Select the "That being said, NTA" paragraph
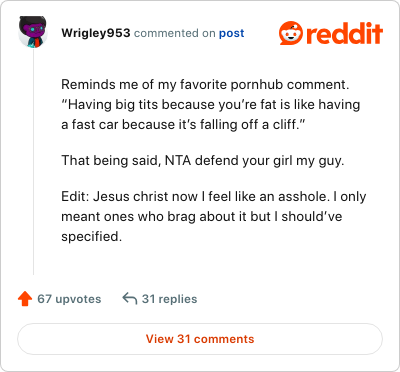This screenshot has height=372, width=400. pyautogui.click(x=202, y=161)
